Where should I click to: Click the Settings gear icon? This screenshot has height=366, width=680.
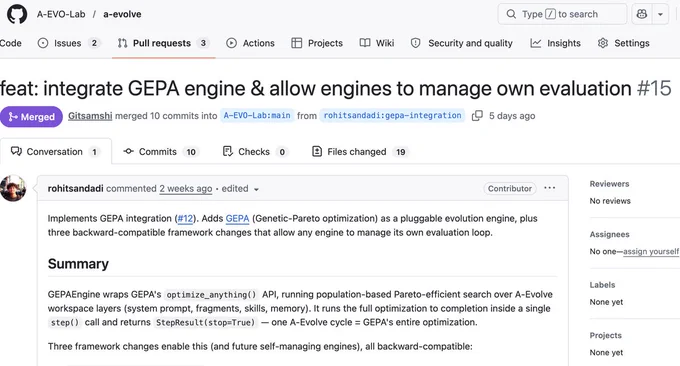click(x=603, y=43)
